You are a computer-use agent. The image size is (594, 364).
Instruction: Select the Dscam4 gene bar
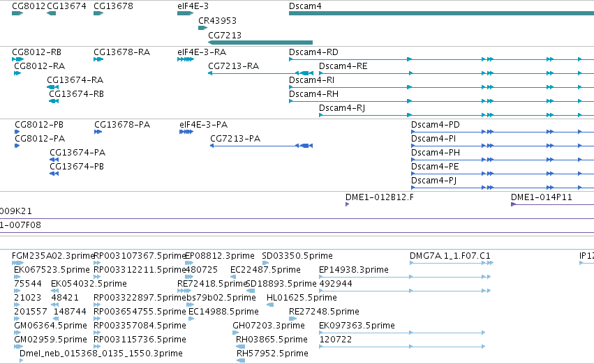click(441, 13)
